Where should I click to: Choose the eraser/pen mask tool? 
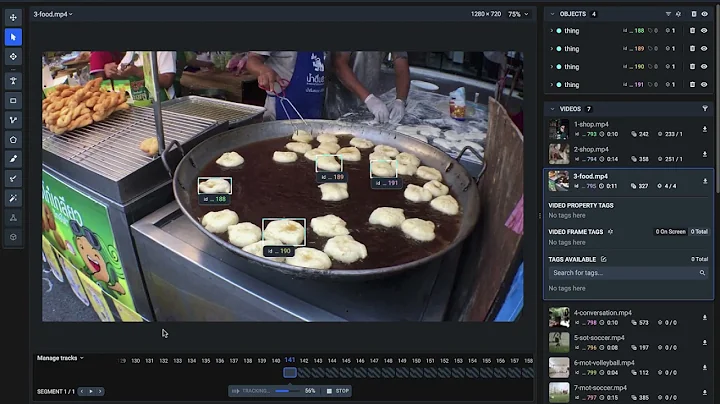(x=13, y=179)
